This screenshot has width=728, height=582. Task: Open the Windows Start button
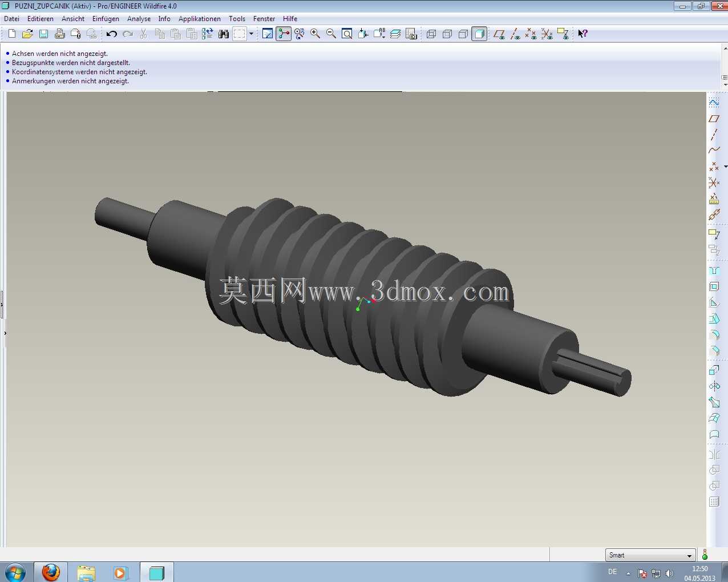pyautogui.click(x=15, y=572)
